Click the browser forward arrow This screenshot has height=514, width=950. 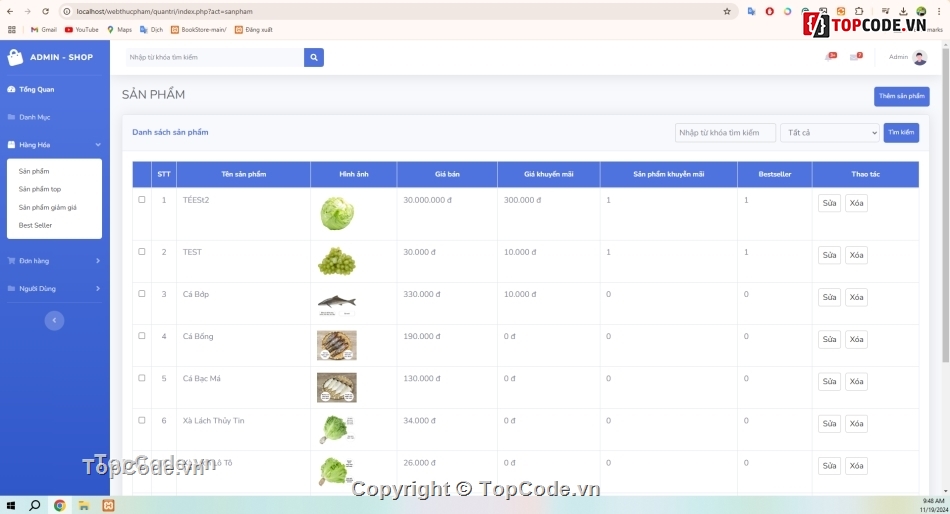click(x=27, y=11)
